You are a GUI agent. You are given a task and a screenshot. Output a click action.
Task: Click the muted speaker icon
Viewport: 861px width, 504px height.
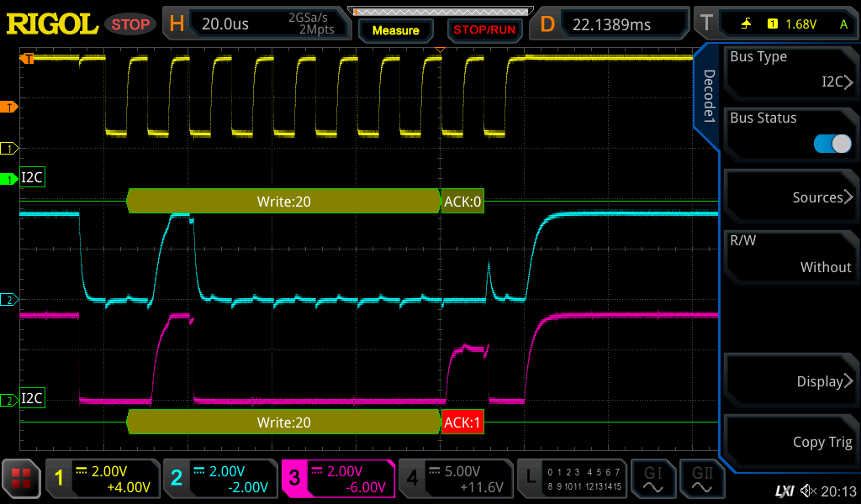click(x=808, y=491)
